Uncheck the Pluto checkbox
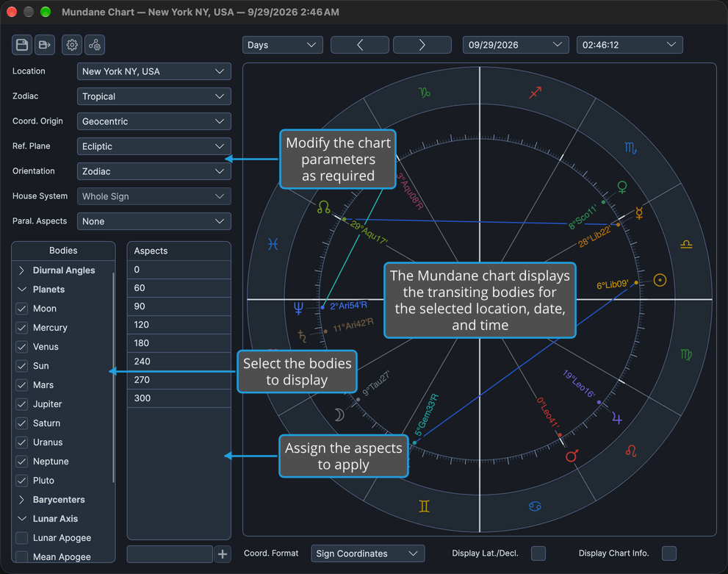 point(22,481)
